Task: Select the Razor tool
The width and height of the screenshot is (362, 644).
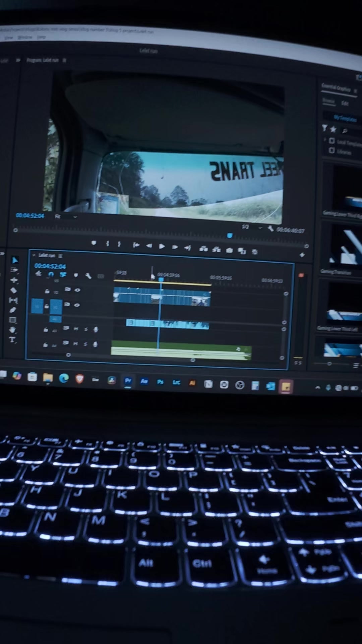Action: (x=13, y=290)
